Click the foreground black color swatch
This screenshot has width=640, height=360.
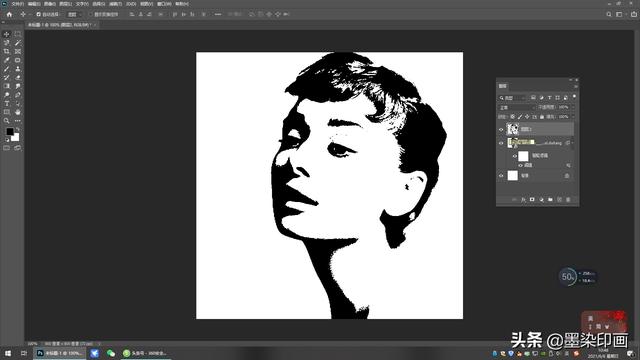9,131
